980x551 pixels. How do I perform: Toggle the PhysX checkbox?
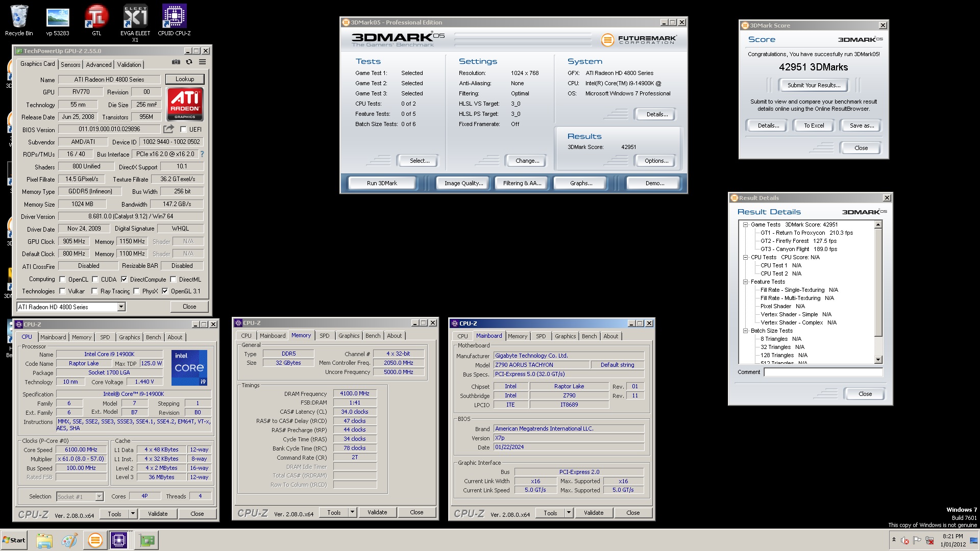(x=136, y=291)
